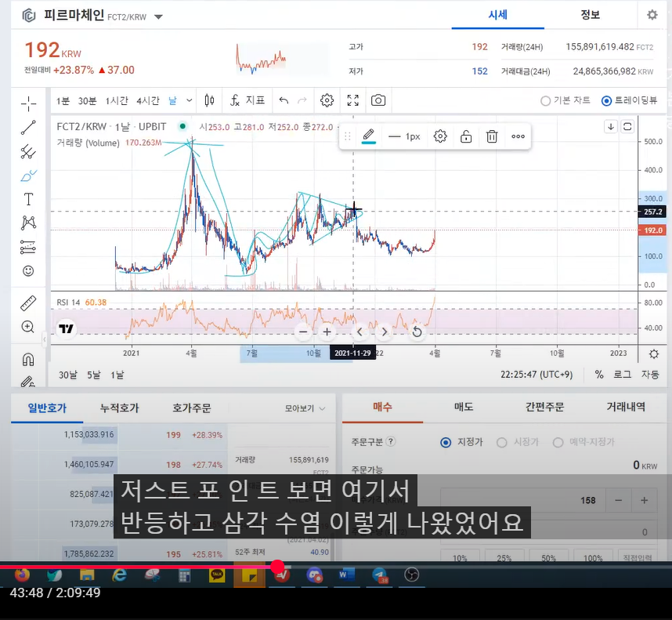Switch to the 매도 tab
This screenshot has height=620, width=672.
[464, 407]
